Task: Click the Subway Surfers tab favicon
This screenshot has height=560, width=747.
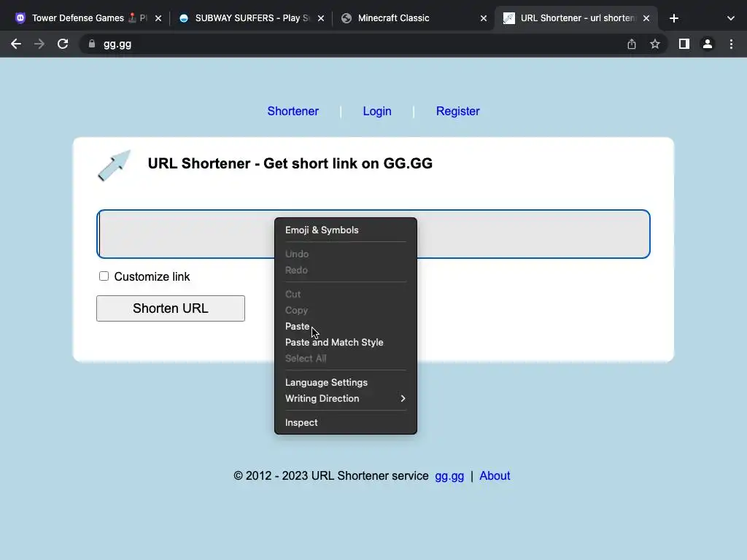Action: tap(184, 18)
